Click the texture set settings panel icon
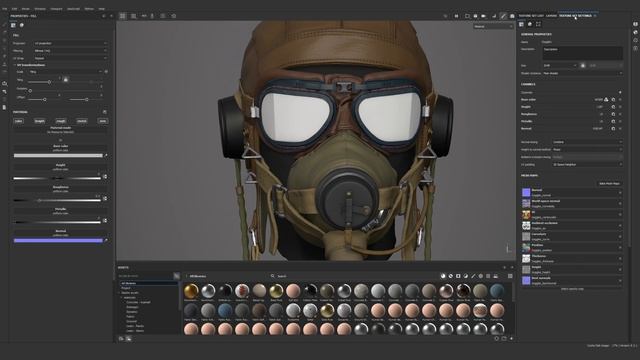Image resolution: width=640 pixels, height=360 pixels. (521, 24)
